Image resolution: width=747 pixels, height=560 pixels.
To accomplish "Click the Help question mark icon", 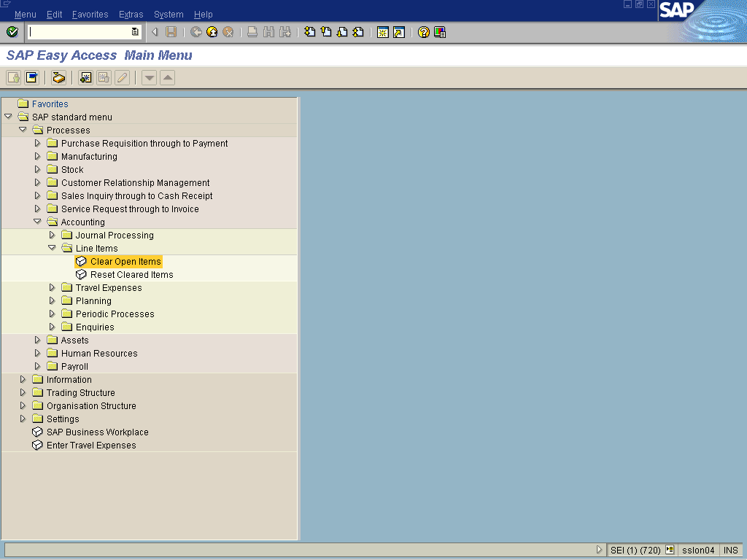I will 423,32.
